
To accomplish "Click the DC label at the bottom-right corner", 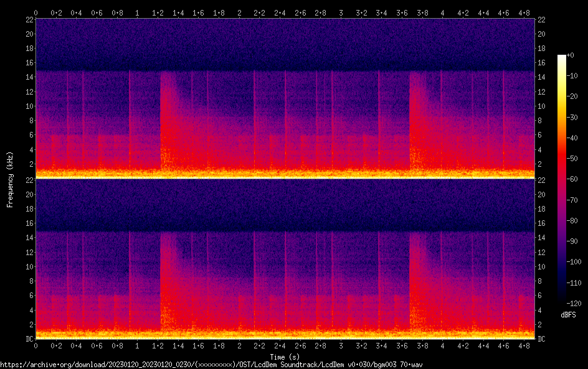I will pos(542,339).
